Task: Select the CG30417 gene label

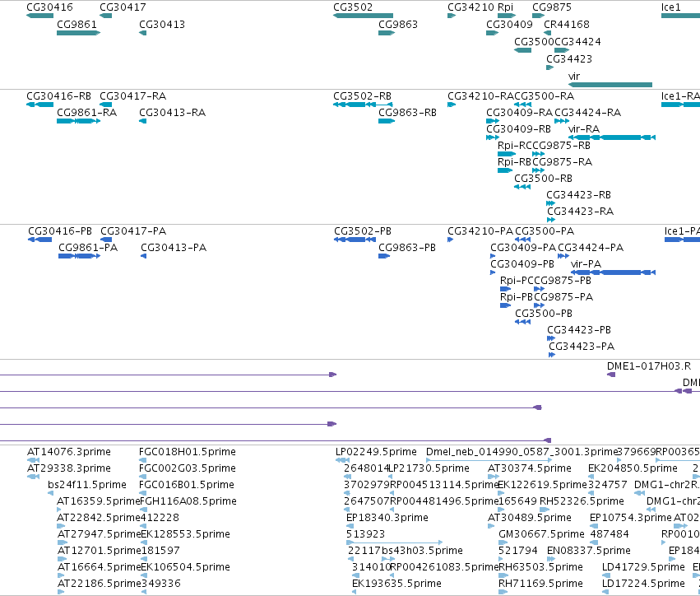Action: (x=123, y=7)
